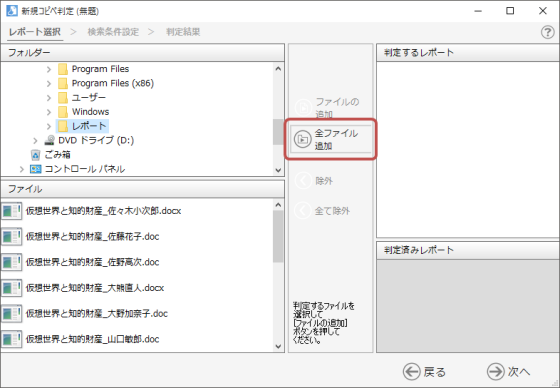Maximize the 新規コピペ判定 window
This screenshot has width=560, height=388.
[x=510, y=11]
